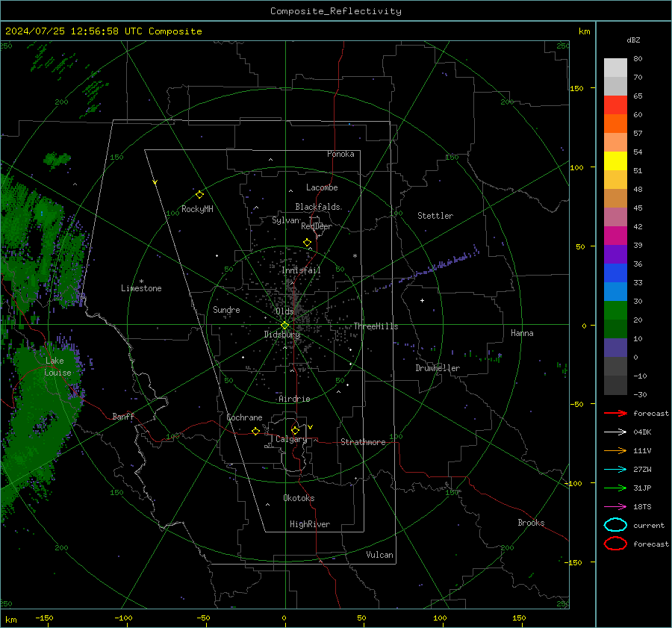Image resolution: width=672 pixels, height=628 pixels.
Task: Click the white 04DK arrow in the legend
Action: (615, 432)
